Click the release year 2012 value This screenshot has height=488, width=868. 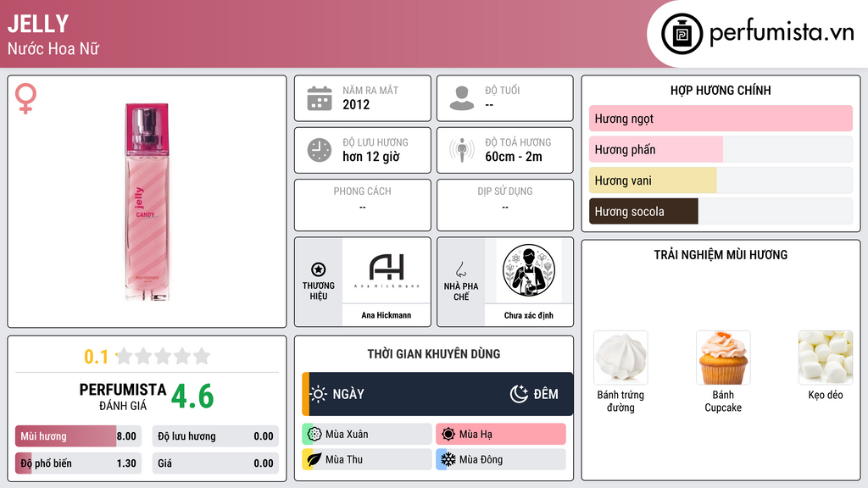point(356,104)
